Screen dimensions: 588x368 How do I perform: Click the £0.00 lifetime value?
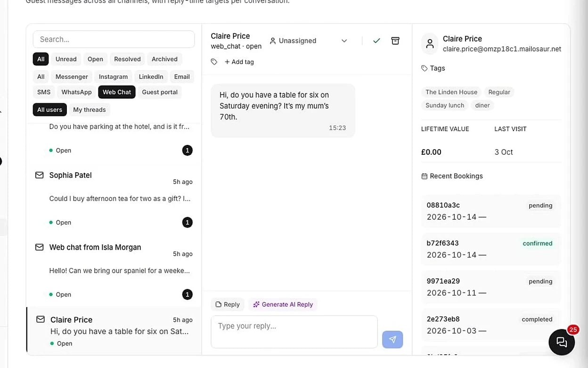point(431,152)
